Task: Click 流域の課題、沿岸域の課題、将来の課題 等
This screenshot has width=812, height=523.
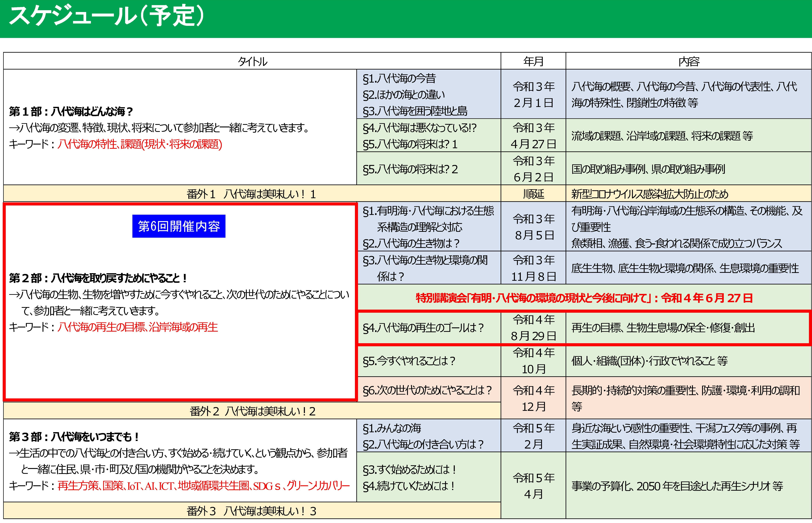Action: 662,136
